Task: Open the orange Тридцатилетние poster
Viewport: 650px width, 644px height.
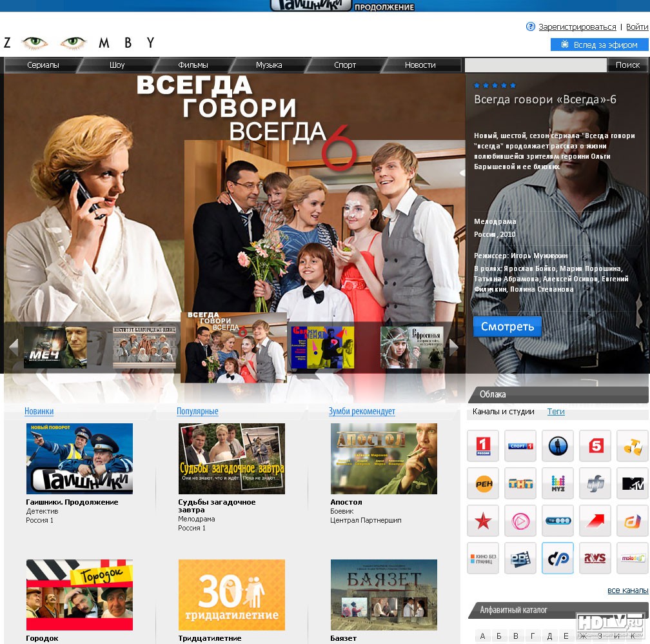Action: tap(231, 594)
